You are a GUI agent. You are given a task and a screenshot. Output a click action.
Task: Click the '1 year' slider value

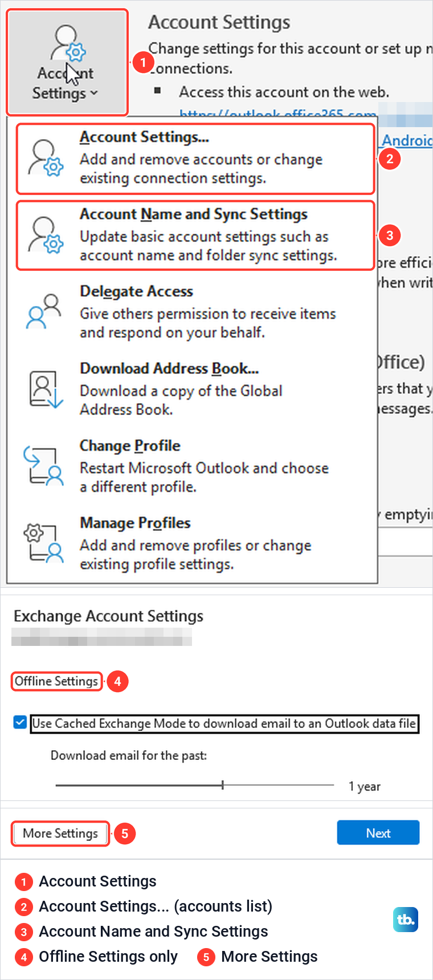[365, 786]
